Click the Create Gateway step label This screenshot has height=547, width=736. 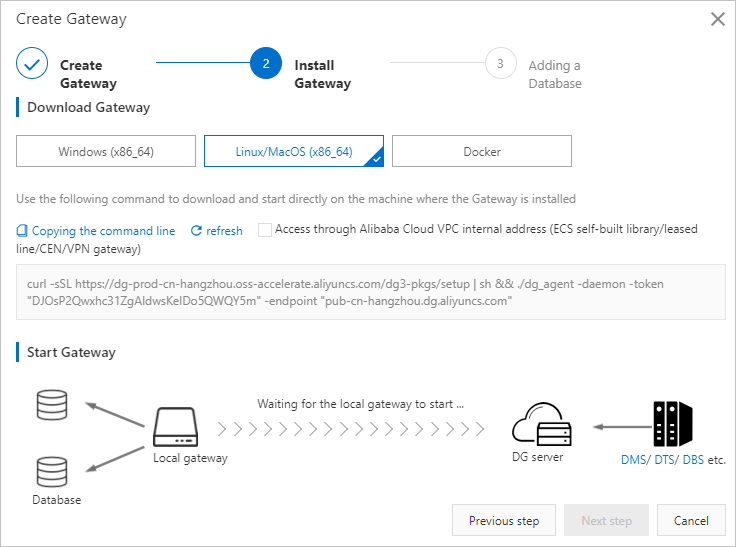(x=88, y=74)
